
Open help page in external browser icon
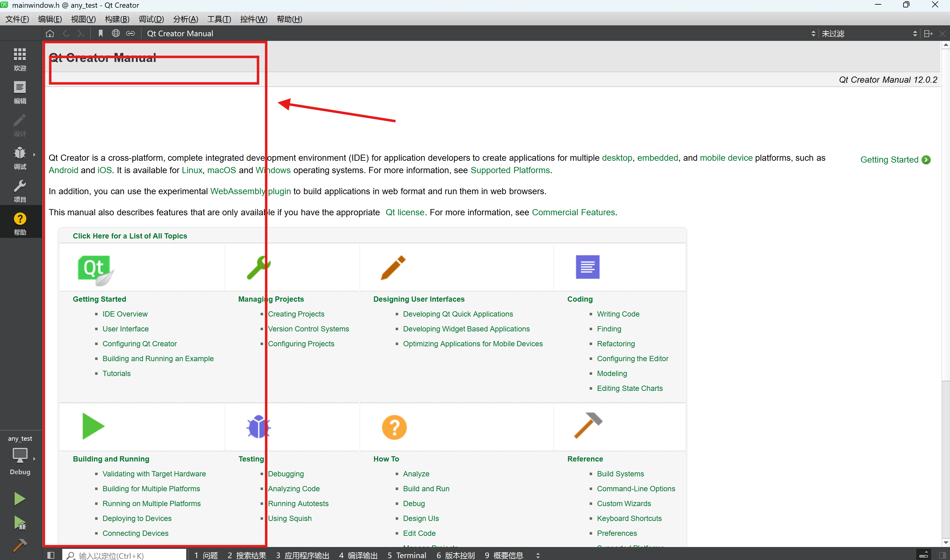(x=116, y=33)
